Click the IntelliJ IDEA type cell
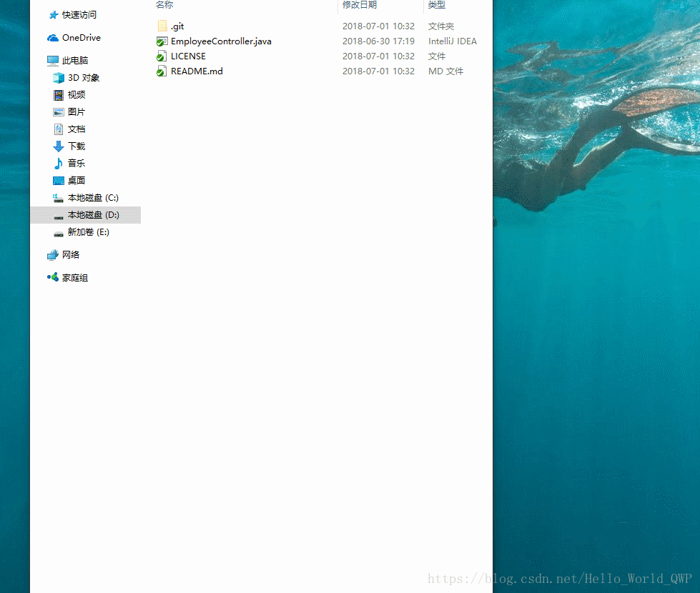 pyautogui.click(x=453, y=41)
